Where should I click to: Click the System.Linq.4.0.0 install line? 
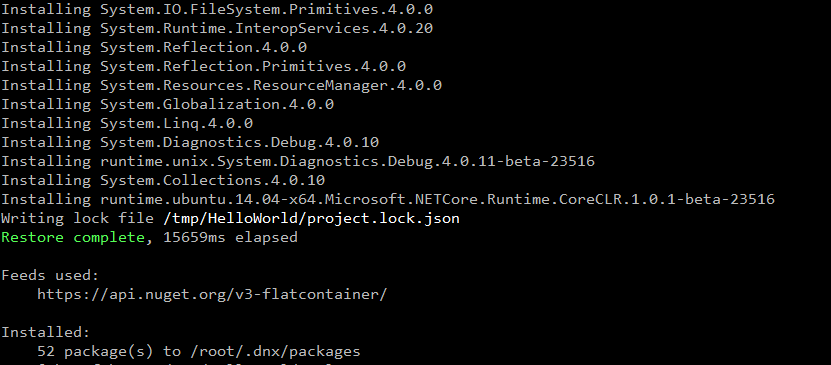127,123
